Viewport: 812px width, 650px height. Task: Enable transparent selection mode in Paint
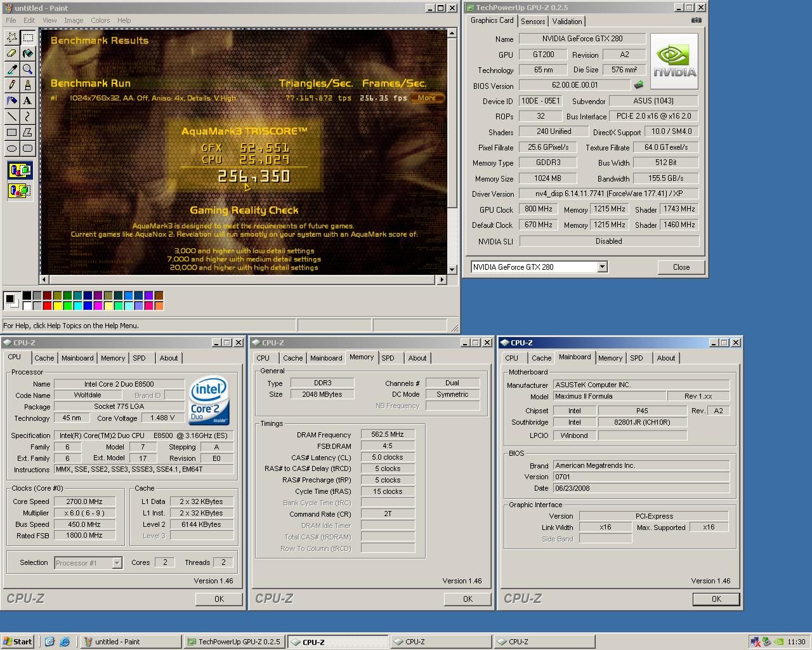coord(20,190)
